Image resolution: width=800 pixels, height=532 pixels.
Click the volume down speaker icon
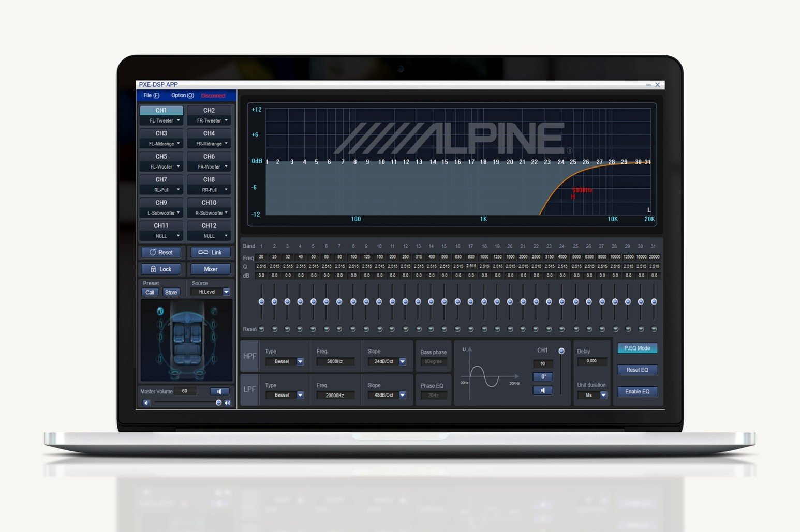pyautogui.click(x=146, y=403)
